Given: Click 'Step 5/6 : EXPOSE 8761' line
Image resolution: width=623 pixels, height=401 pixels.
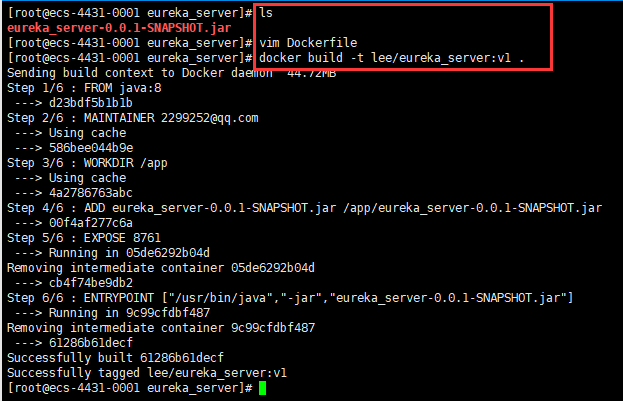Looking at the screenshot, I should point(84,238).
